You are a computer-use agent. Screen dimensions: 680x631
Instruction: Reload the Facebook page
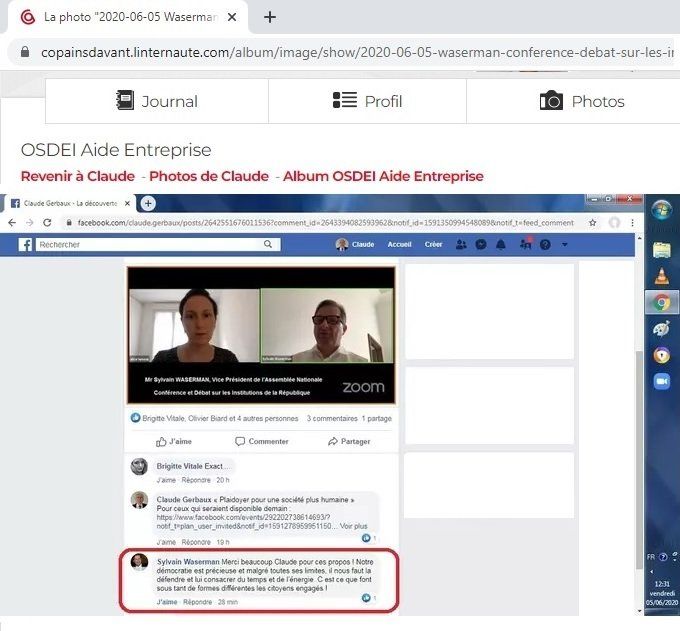[47, 223]
